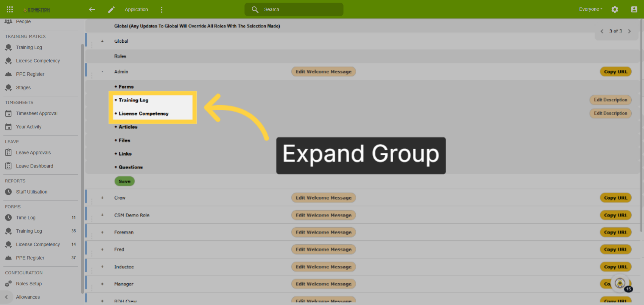The image size is (644, 305).
Task: Open Stages in the sidebar
Action: pos(23,87)
